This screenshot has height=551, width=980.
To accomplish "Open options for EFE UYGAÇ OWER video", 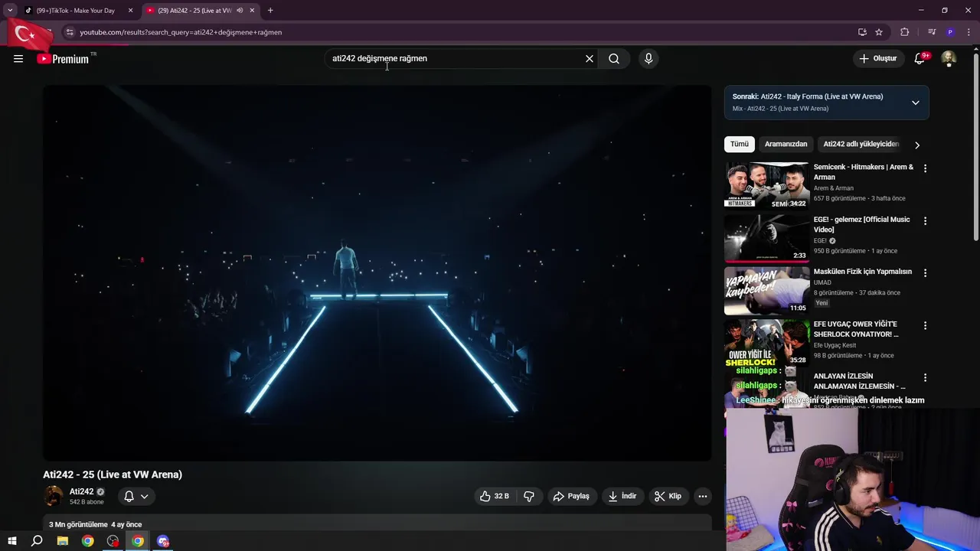I will [925, 325].
